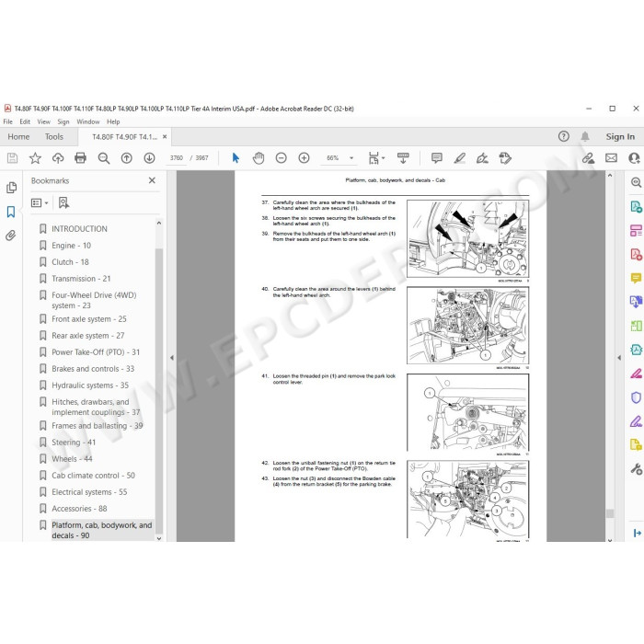Open attachments paperclip panel
644x644 pixels.
(11, 236)
